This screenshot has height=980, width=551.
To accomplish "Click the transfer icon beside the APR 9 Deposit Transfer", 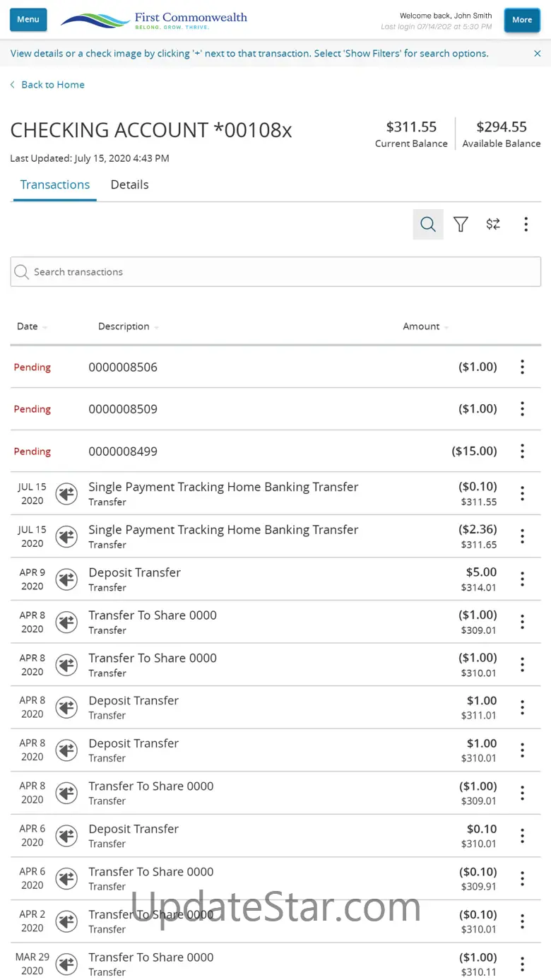I will [x=66, y=579].
